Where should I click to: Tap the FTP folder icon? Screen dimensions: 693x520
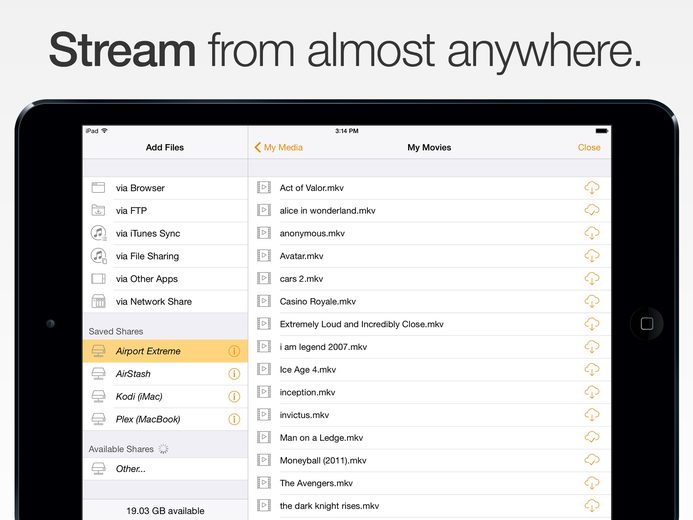coord(98,210)
